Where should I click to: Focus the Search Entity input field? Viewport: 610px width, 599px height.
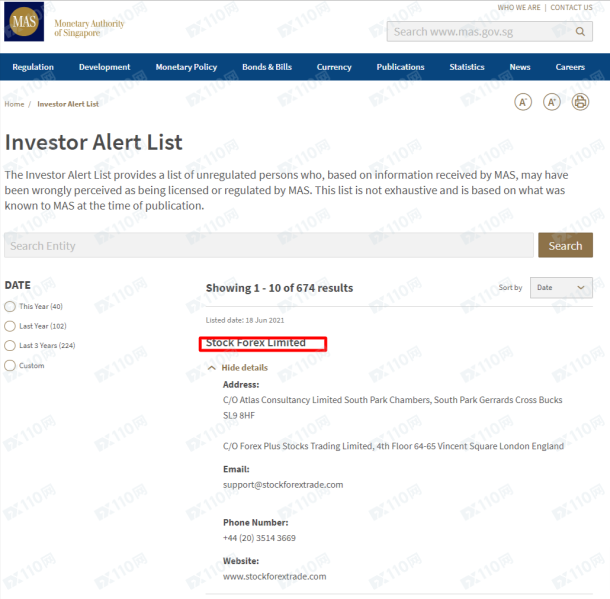[x=269, y=245]
